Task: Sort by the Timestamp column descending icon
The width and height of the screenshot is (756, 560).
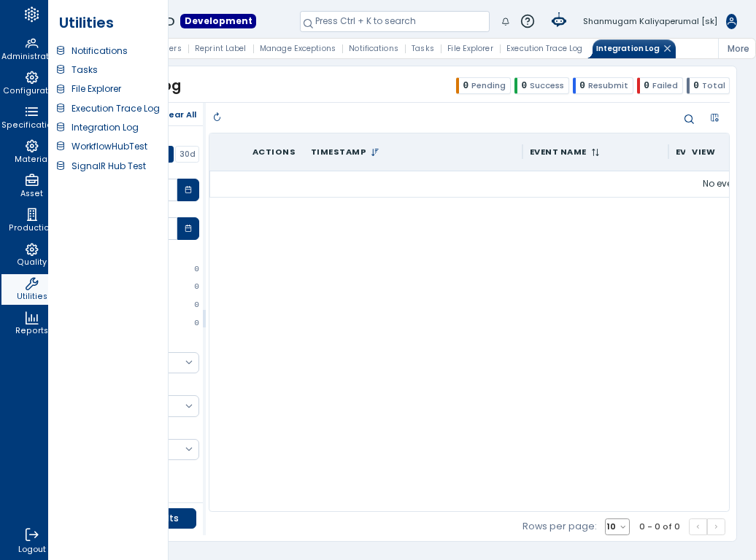Action: (374, 152)
